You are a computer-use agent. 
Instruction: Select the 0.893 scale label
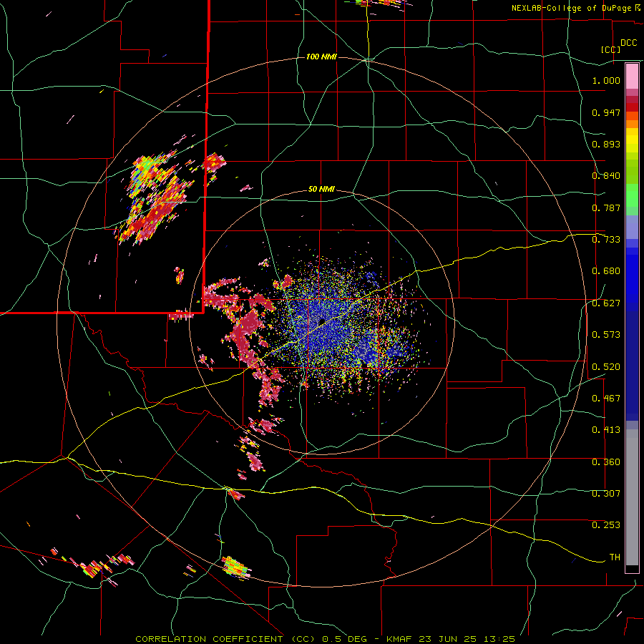(x=606, y=144)
